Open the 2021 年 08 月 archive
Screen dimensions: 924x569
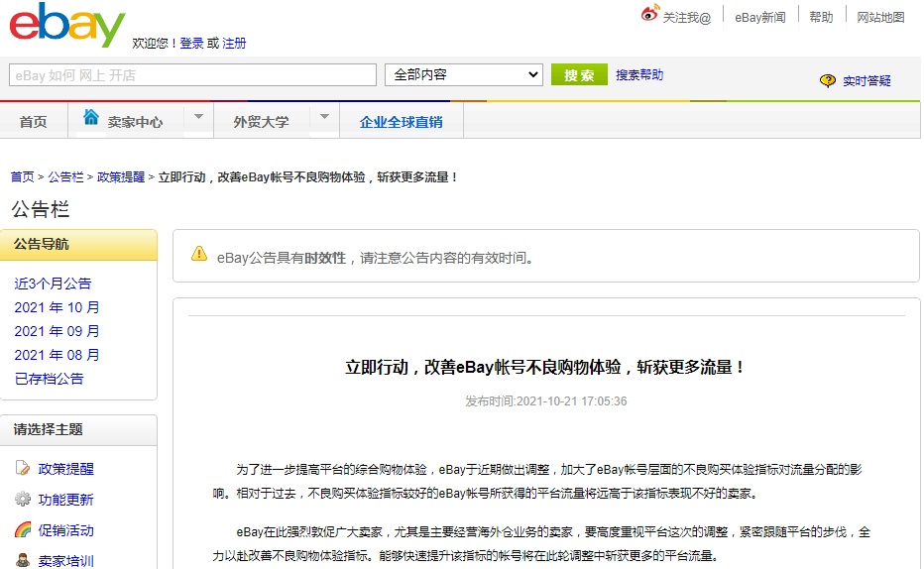pos(57,355)
